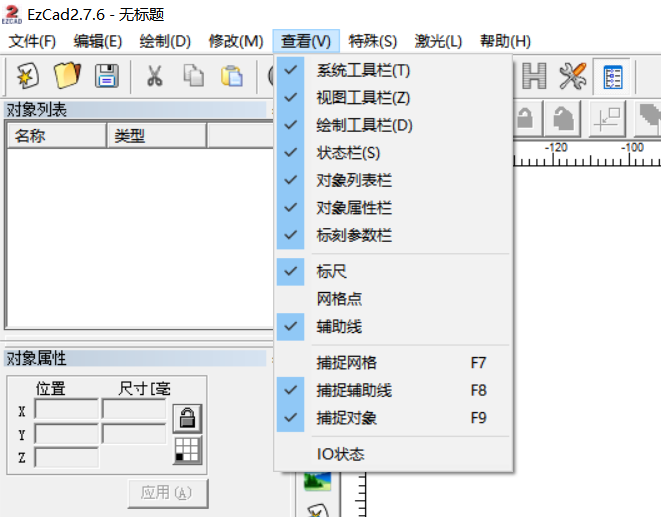Viewport: 661px width, 517px height.
Task: Click the Paste clipboard icon
Action: click(x=231, y=76)
